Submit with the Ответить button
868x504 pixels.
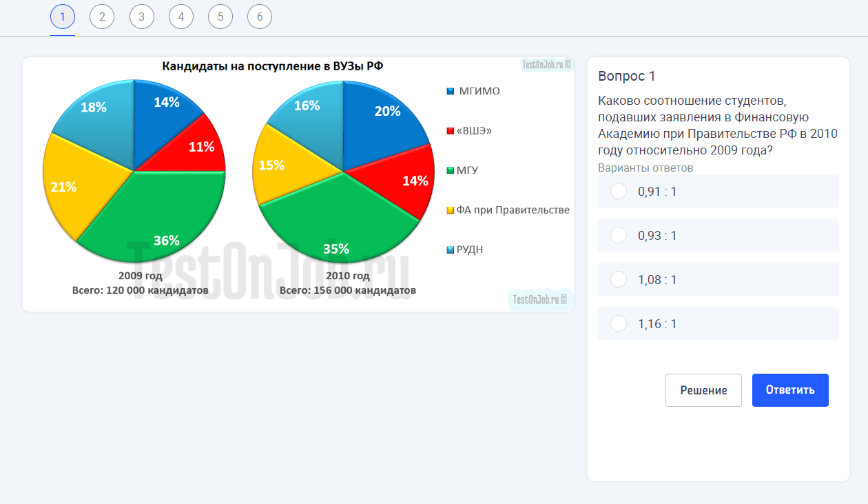790,390
